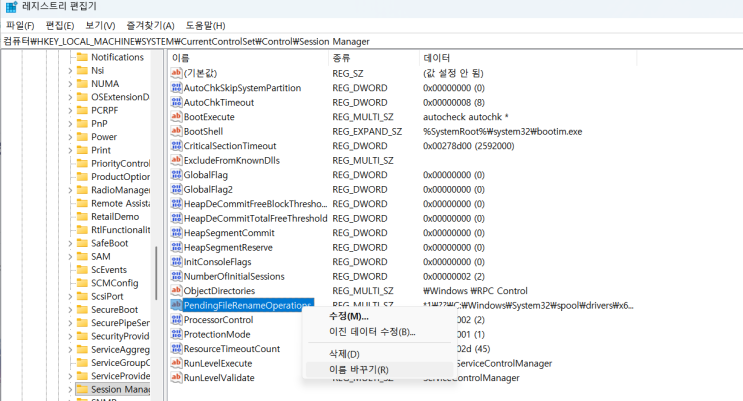Select the Remote Assistance tree key

coord(120,203)
